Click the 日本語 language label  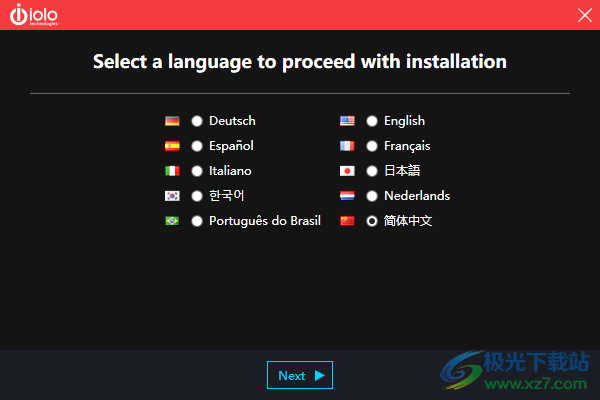point(402,171)
